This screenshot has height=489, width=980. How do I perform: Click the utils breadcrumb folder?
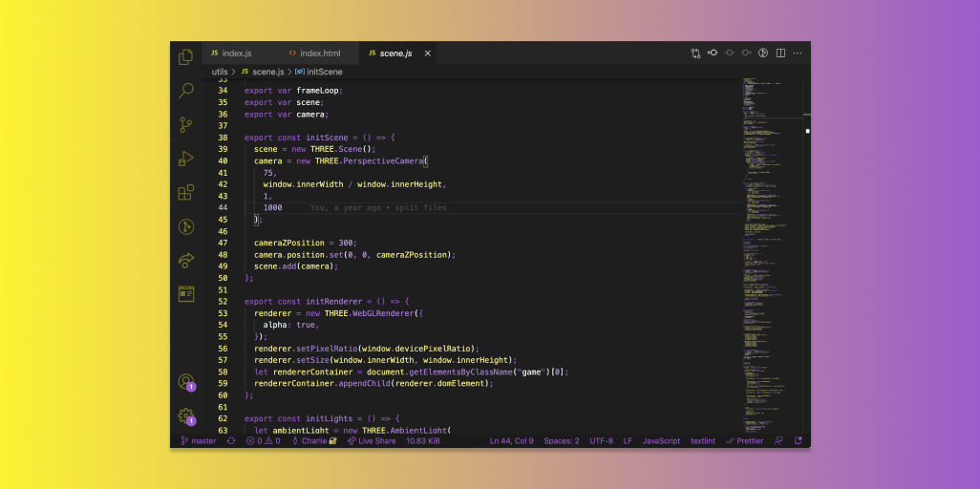tap(220, 72)
